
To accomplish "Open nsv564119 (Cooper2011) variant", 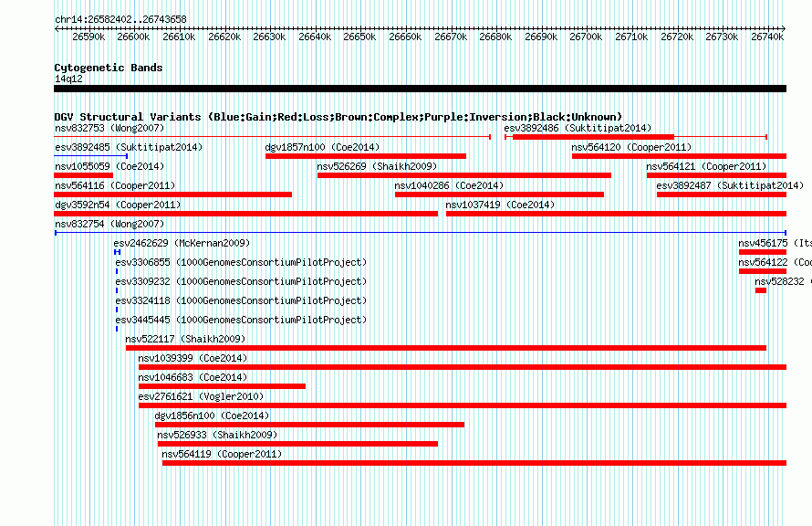I will [222, 454].
